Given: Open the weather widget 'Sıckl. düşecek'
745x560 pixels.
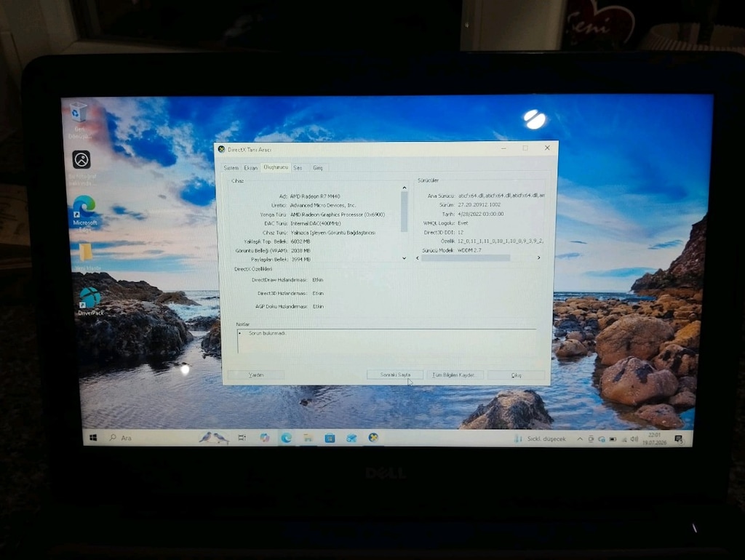Looking at the screenshot, I should click(x=541, y=439).
